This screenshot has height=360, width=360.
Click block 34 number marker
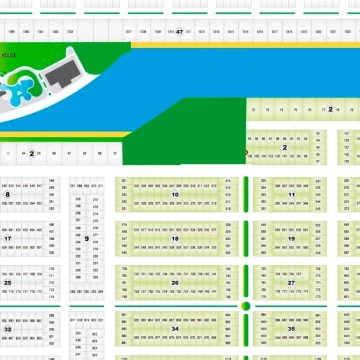(x=175, y=329)
